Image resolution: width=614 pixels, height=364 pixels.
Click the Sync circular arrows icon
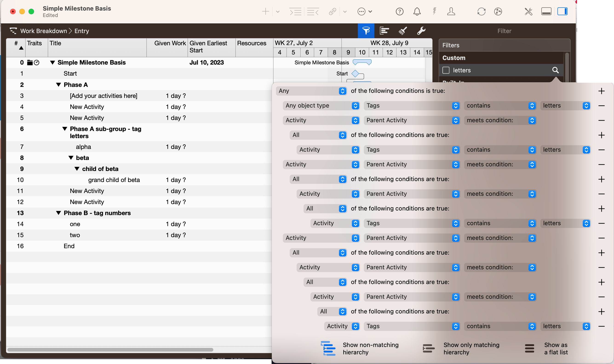(481, 11)
